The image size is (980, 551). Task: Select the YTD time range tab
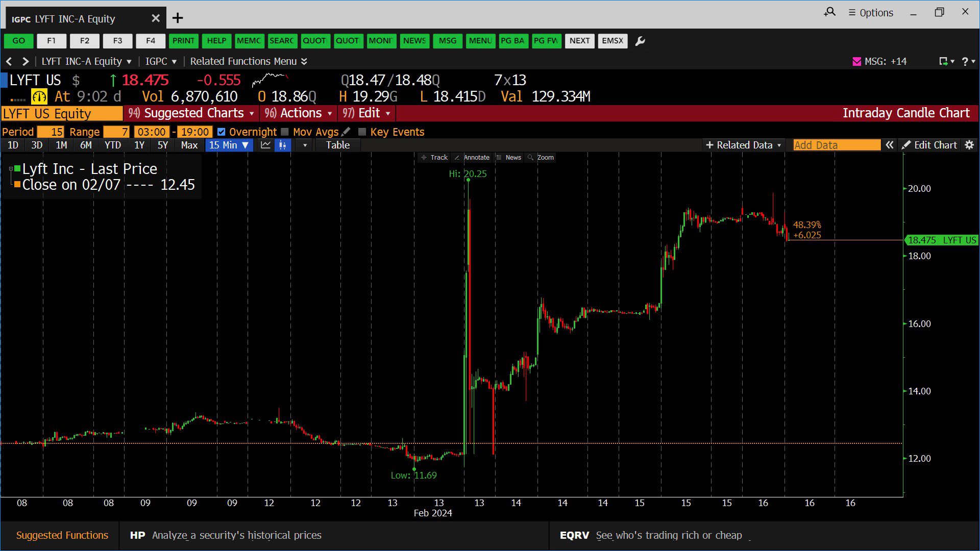[113, 145]
